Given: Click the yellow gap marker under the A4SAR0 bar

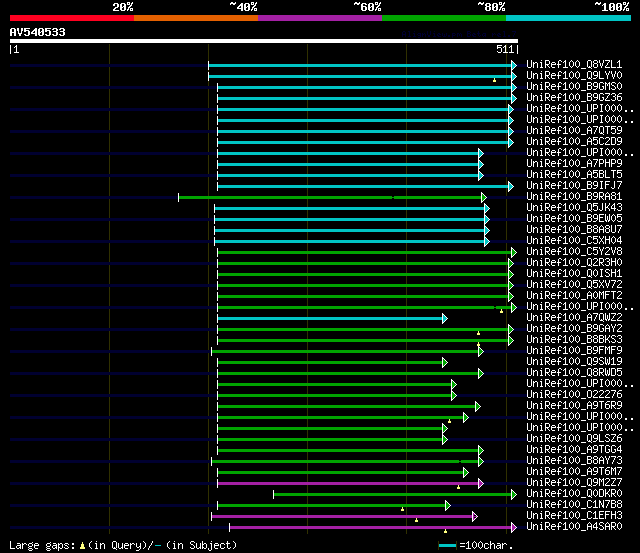Looking at the screenshot, I should [x=445, y=531].
